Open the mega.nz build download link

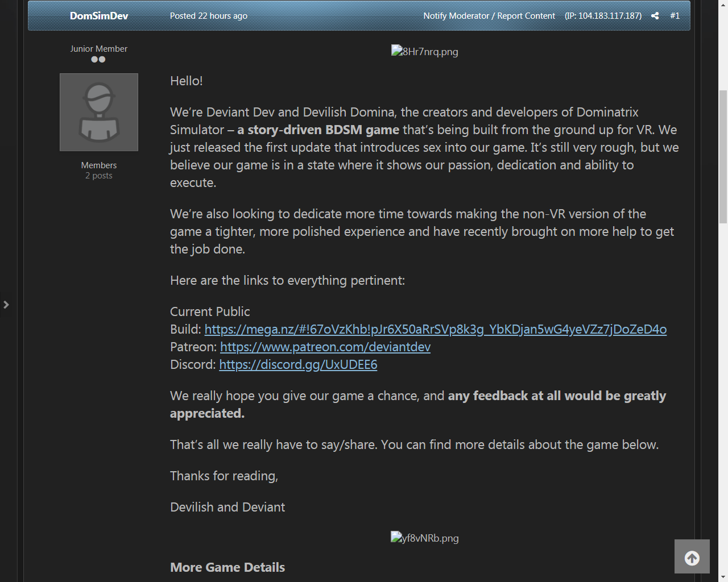tap(436, 330)
